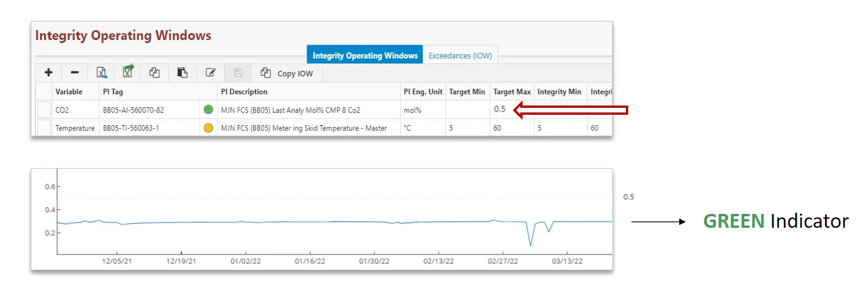Click the 02/27/22 date label on chart axis
Image resolution: width=868 pixels, height=291 pixels.
(503, 261)
